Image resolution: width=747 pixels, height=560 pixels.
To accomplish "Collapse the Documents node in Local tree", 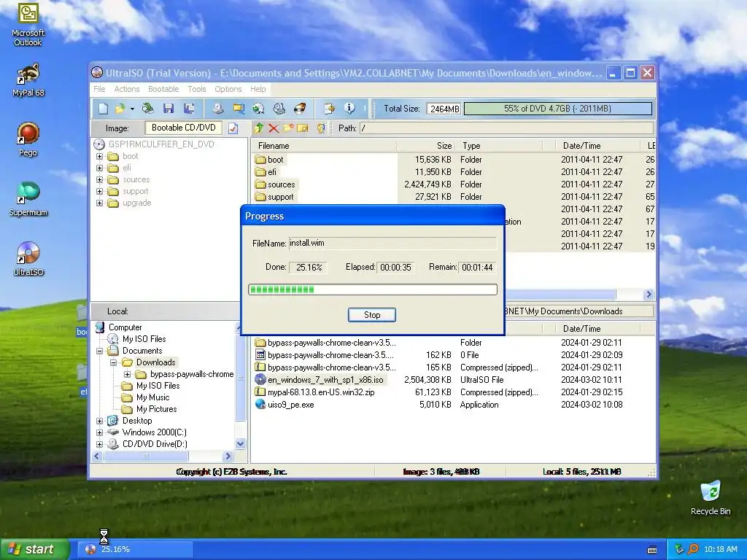I will click(x=99, y=351).
